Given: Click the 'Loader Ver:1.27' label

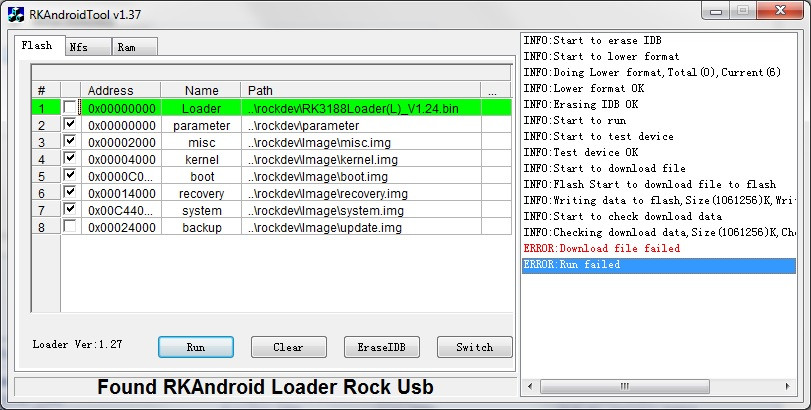Looking at the screenshot, I should pyautogui.click(x=78, y=344).
